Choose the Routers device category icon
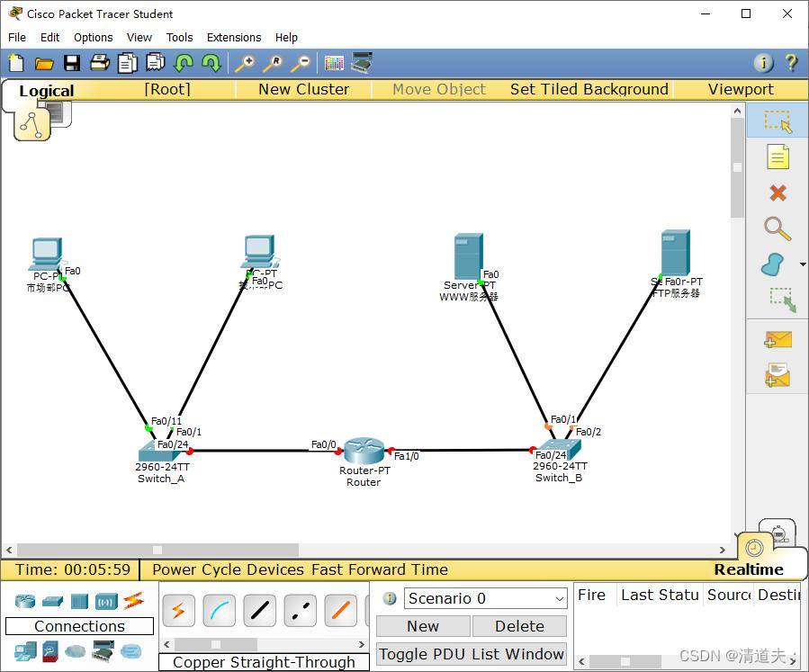The image size is (809, 672). (x=25, y=601)
